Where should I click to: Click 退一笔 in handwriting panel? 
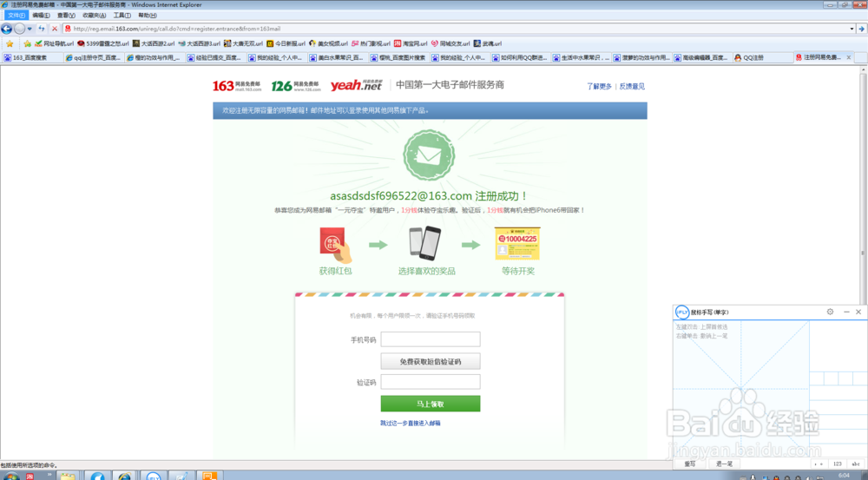[x=724, y=464]
